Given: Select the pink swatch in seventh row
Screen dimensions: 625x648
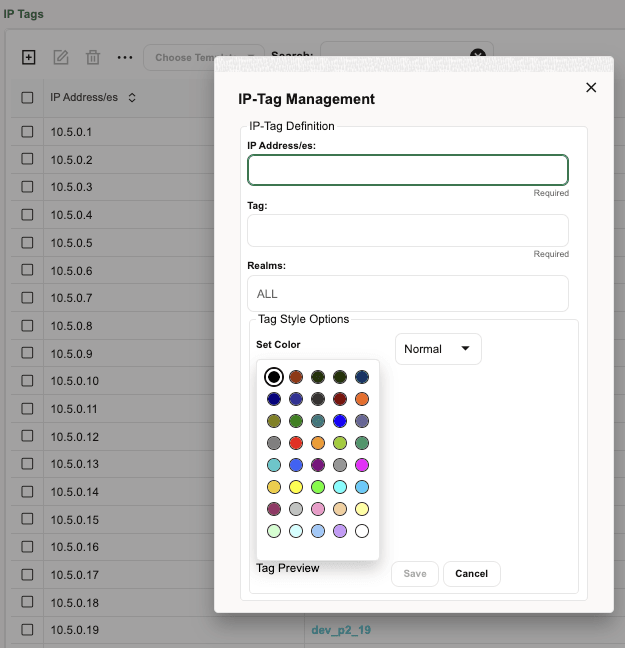Looking at the screenshot, I should pyautogui.click(x=318, y=509).
